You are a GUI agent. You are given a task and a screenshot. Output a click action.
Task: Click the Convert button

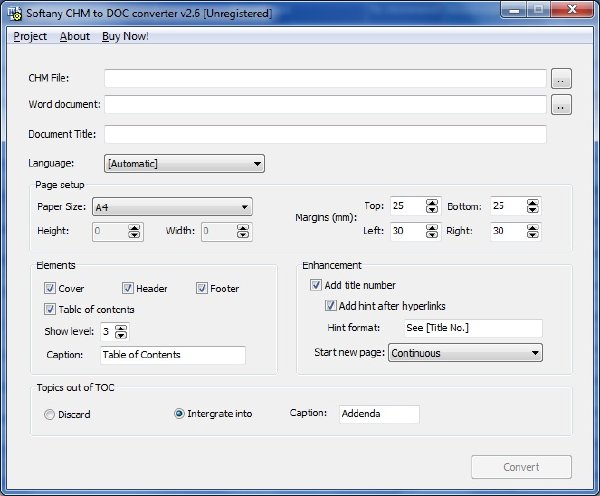(521, 467)
